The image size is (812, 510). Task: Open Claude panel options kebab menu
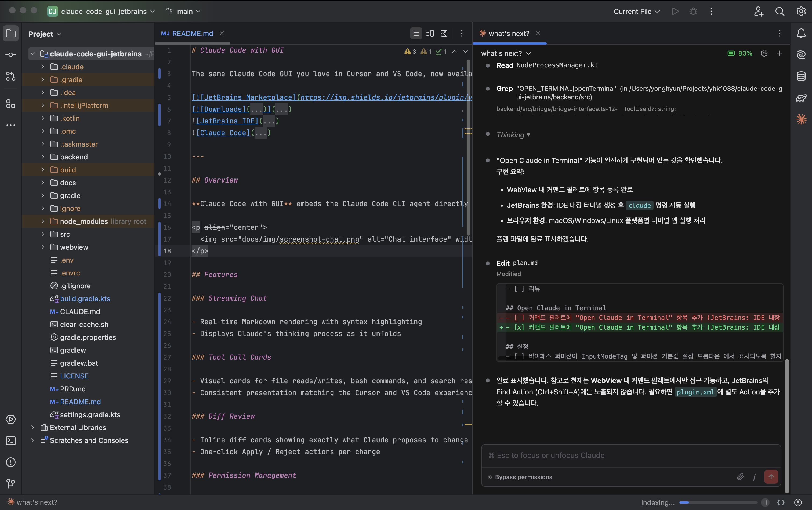pyautogui.click(x=780, y=33)
